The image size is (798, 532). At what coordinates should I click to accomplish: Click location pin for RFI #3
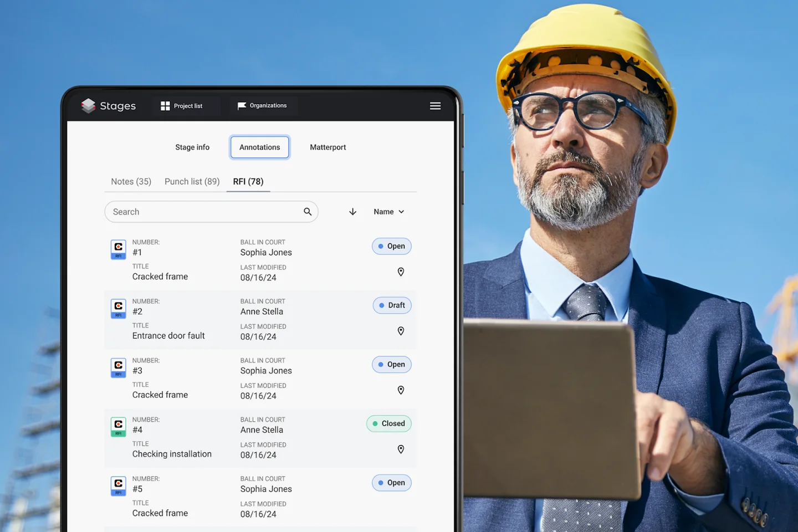pos(401,390)
